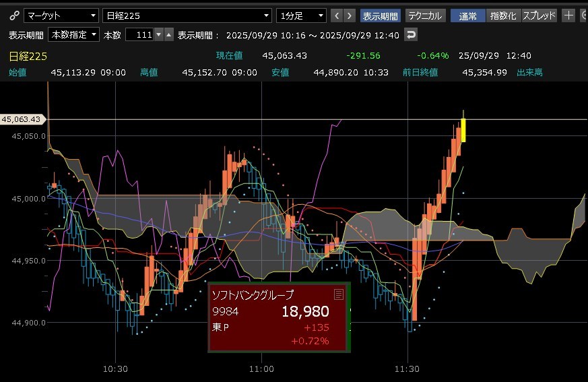Select the スプレッド chart mode
The width and height of the screenshot is (588, 382).
pos(540,15)
